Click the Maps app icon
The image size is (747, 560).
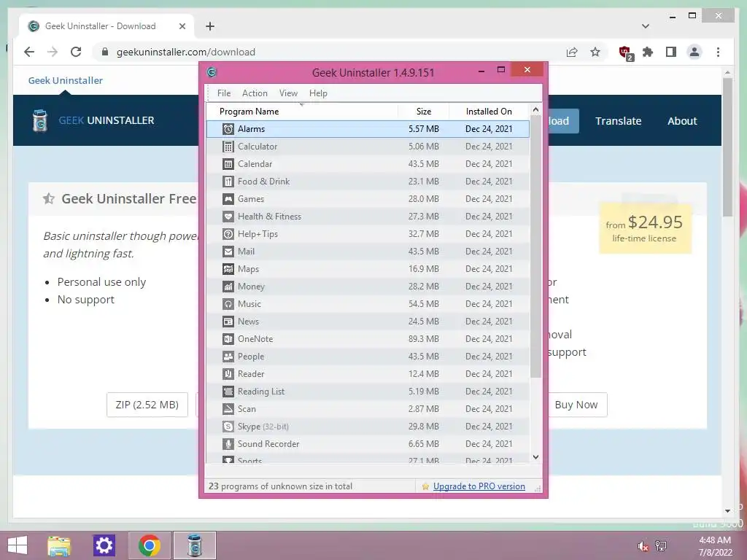pyautogui.click(x=228, y=269)
